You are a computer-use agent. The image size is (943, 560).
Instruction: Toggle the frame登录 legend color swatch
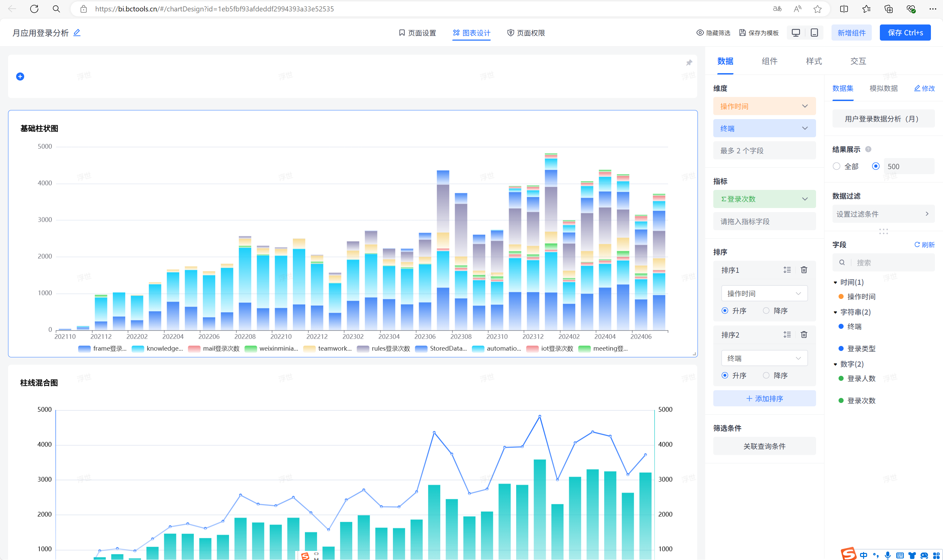tap(84, 349)
